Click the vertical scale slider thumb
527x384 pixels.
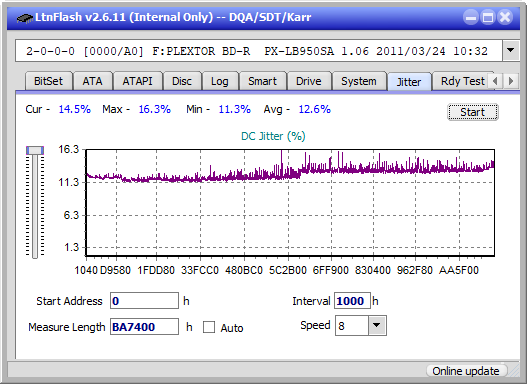(x=35, y=150)
